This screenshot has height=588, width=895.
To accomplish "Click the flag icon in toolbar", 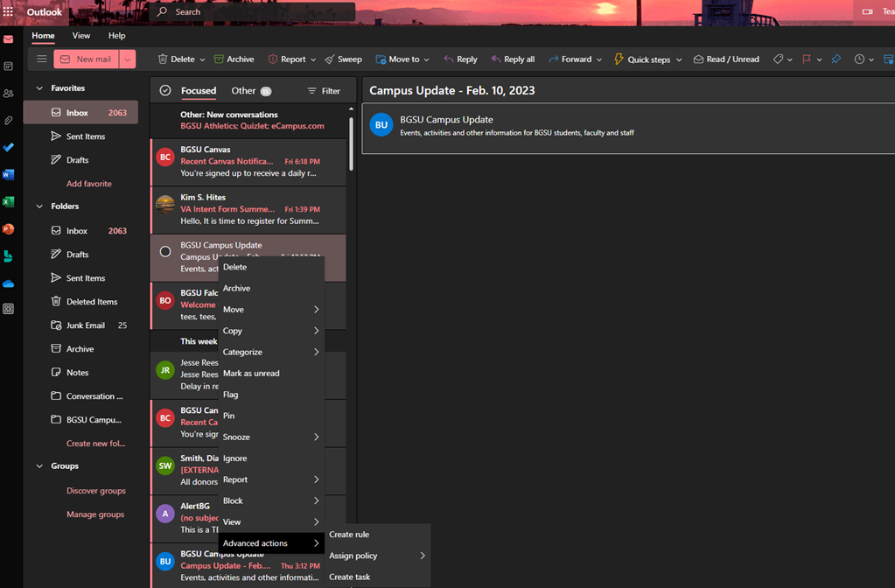I will coord(807,59).
